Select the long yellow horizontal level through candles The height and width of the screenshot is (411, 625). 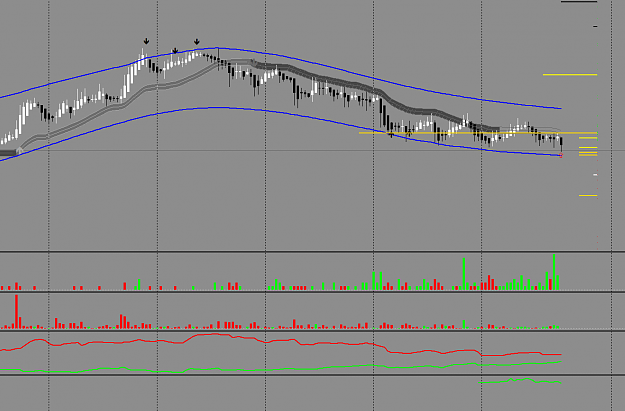coord(478,133)
